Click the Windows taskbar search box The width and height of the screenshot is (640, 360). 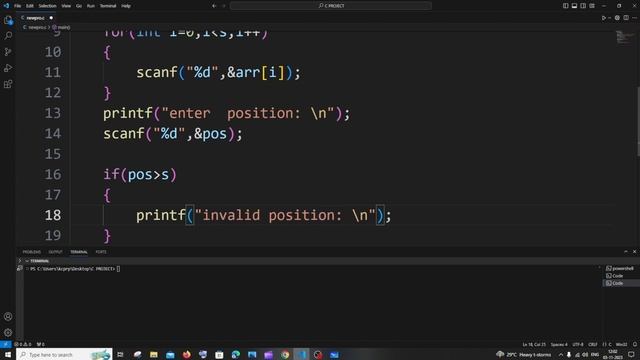point(64,354)
